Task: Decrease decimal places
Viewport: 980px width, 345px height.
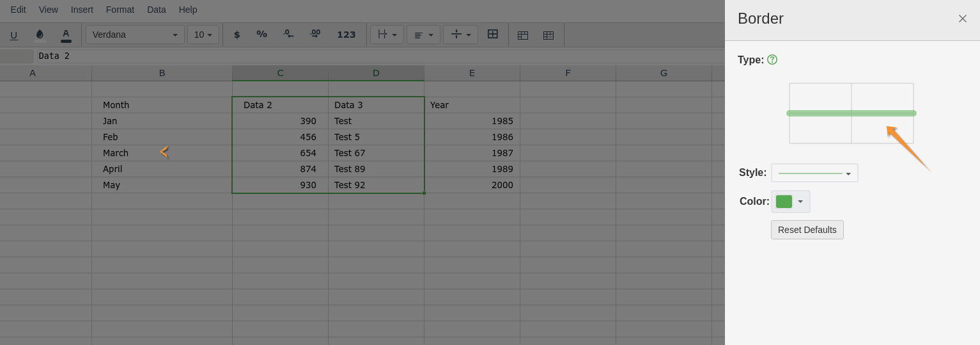Action: (x=288, y=35)
